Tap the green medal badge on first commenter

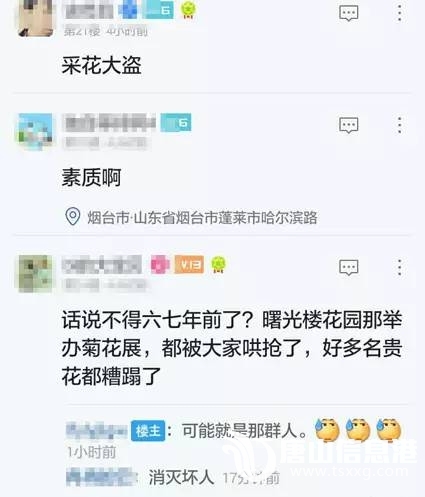(x=188, y=10)
